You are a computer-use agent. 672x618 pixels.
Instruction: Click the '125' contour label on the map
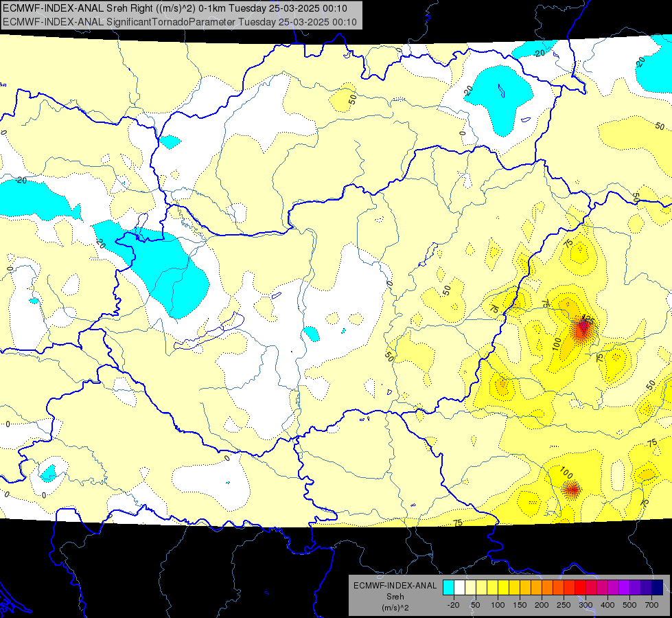(x=588, y=319)
